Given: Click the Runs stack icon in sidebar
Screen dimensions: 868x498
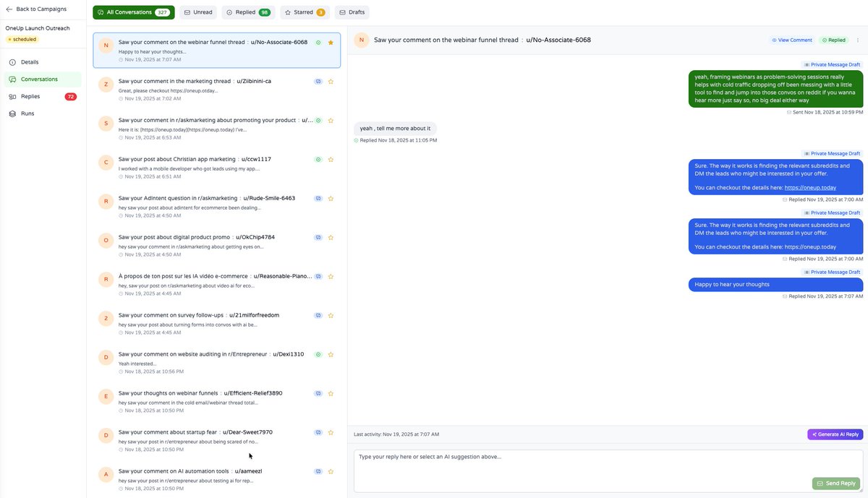Looking at the screenshot, I should 12,113.
